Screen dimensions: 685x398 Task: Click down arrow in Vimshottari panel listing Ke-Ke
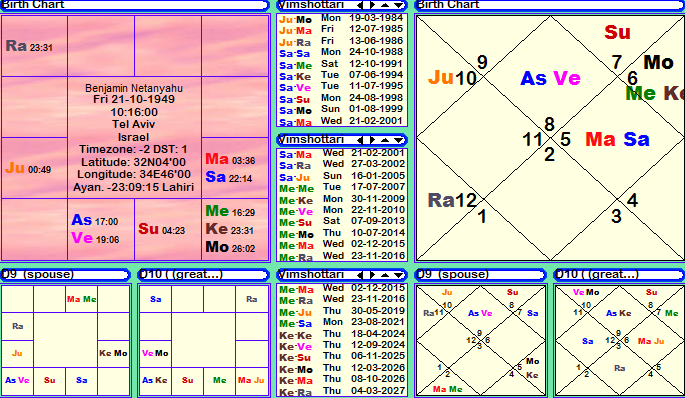click(398, 275)
